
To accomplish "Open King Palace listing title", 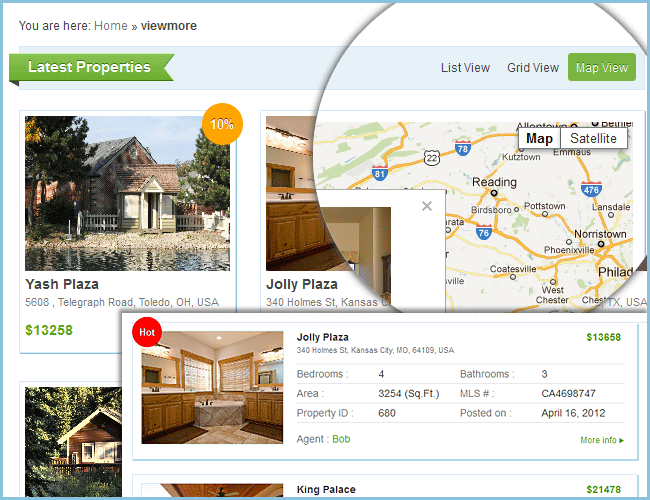I will pyautogui.click(x=326, y=490).
